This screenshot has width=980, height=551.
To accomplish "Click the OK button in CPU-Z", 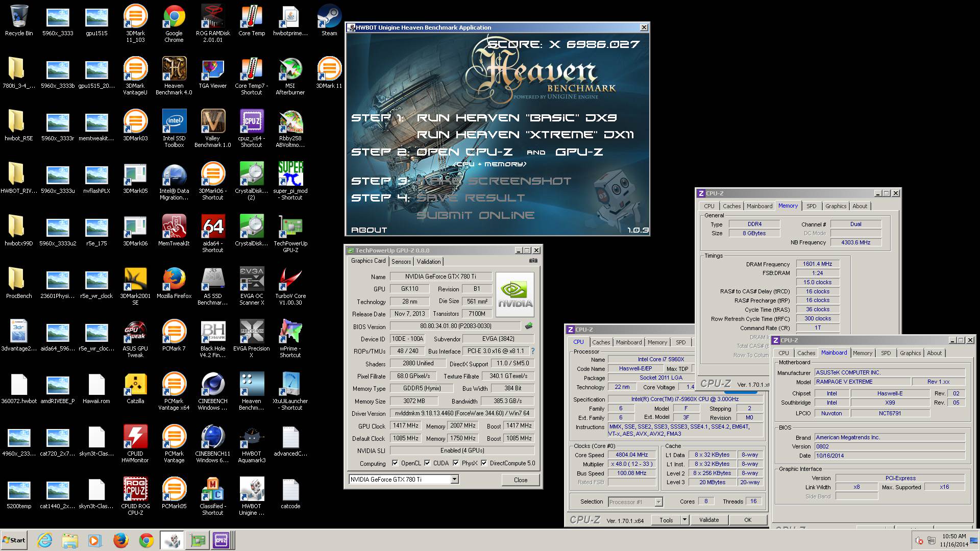I will point(748,520).
